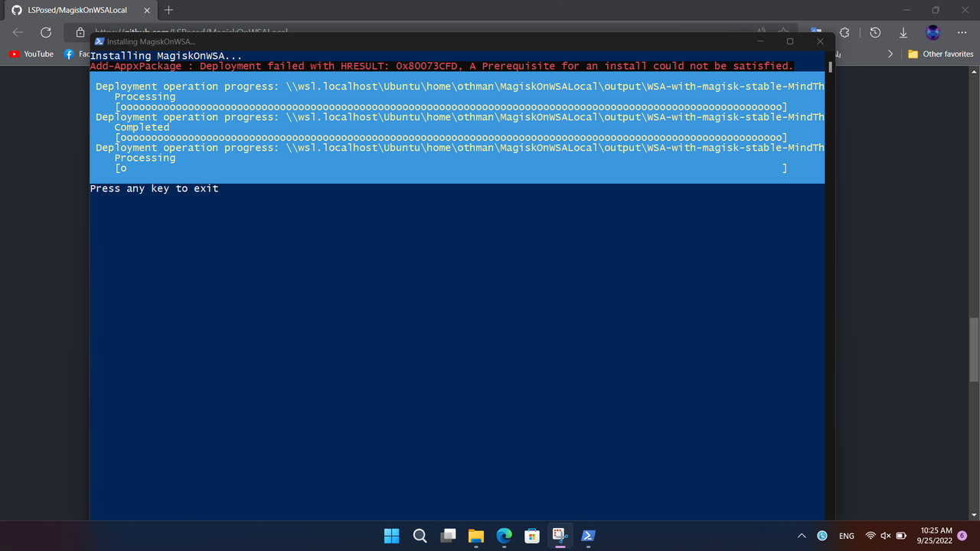The width and height of the screenshot is (980, 551).
Task: View browser History in Edge
Action: (x=874, y=32)
